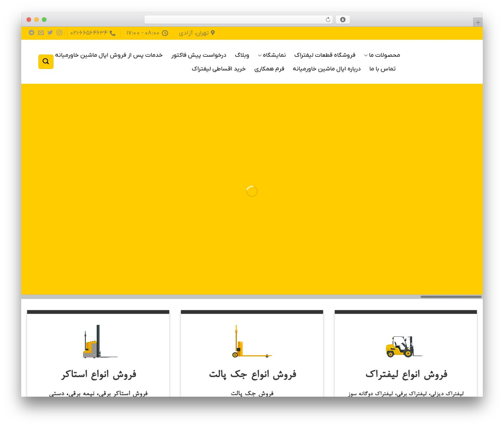Viewport: 504px width, 427px height.
Task: Expand the محصولات ما dropdown chevron
Action: tap(366, 56)
